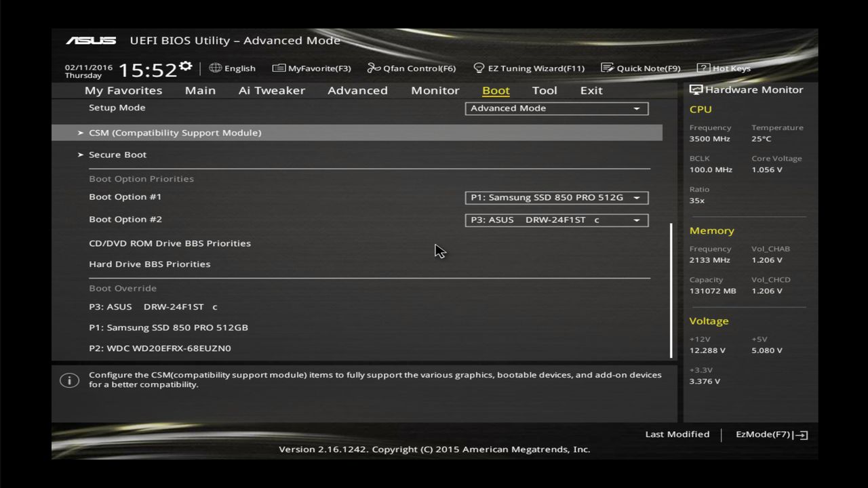The image size is (868, 488).
Task: Click Vol_CHAB value 1.206 V
Action: point(767,260)
